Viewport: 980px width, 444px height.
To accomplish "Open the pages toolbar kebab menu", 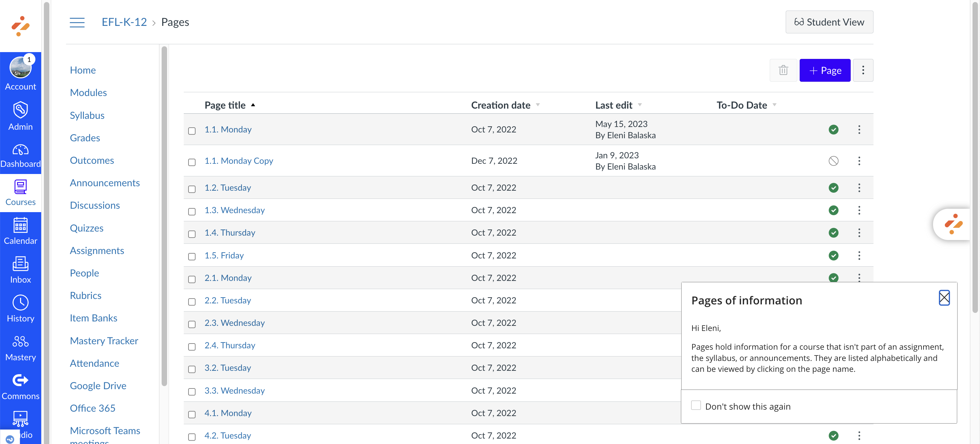I will point(863,70).
